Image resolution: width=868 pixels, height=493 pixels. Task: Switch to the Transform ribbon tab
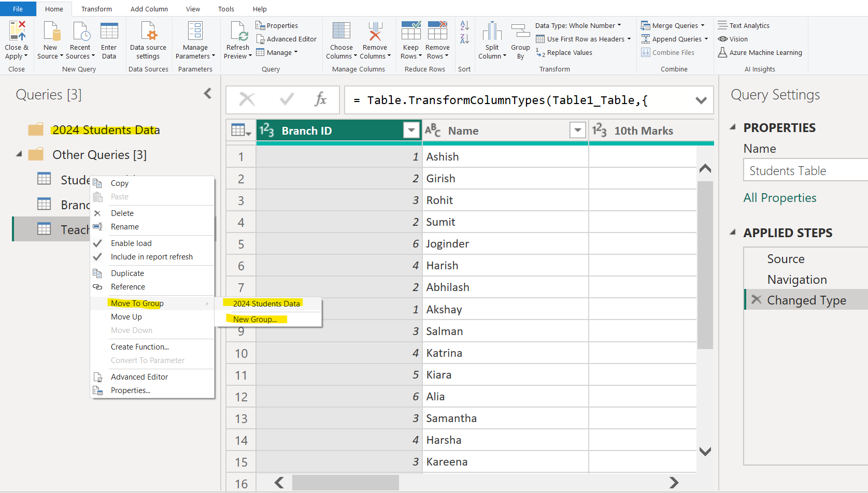coord(96,9)
